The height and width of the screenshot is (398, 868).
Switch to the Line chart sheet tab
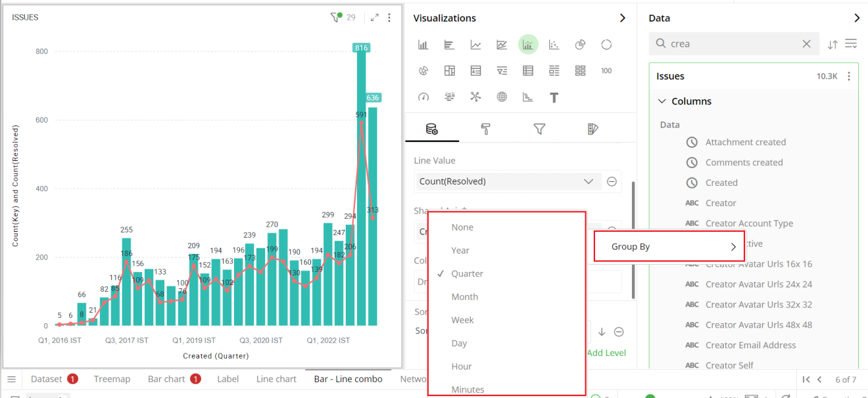point(276,379)
